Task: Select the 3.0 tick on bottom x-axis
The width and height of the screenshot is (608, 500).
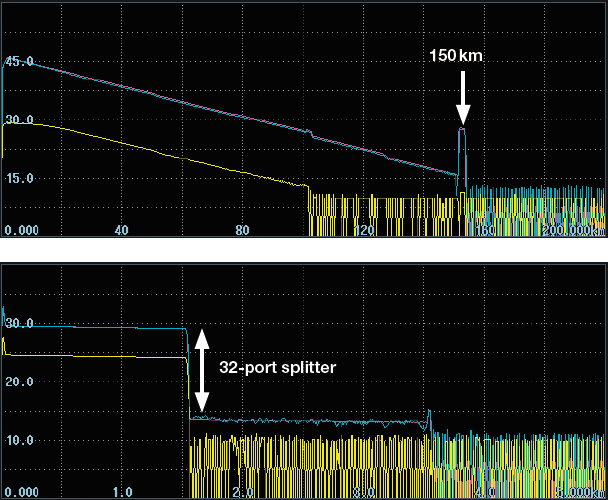Action: pyautogui.click(x=364, y=492)
